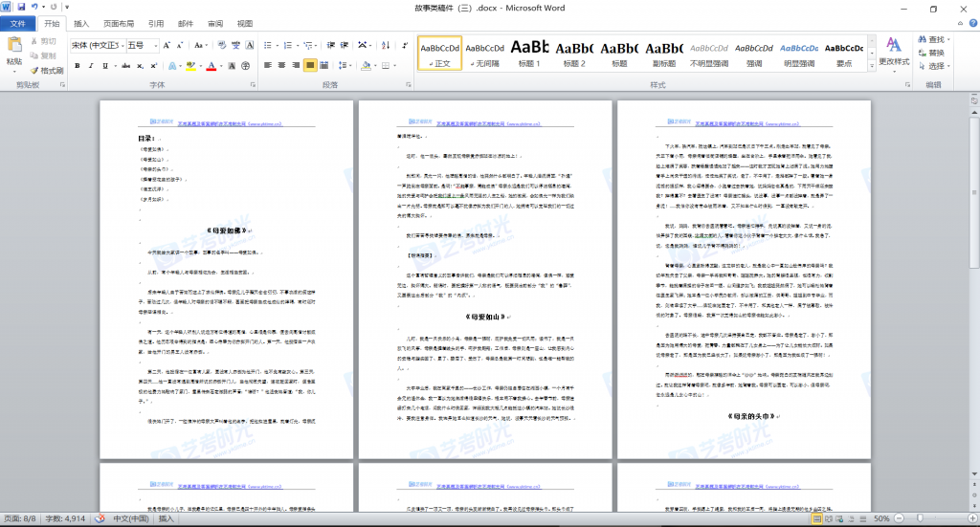Switch to the 插入 (Insert) ribbon tab
980x527 pixels.
[x=82, y=23]
